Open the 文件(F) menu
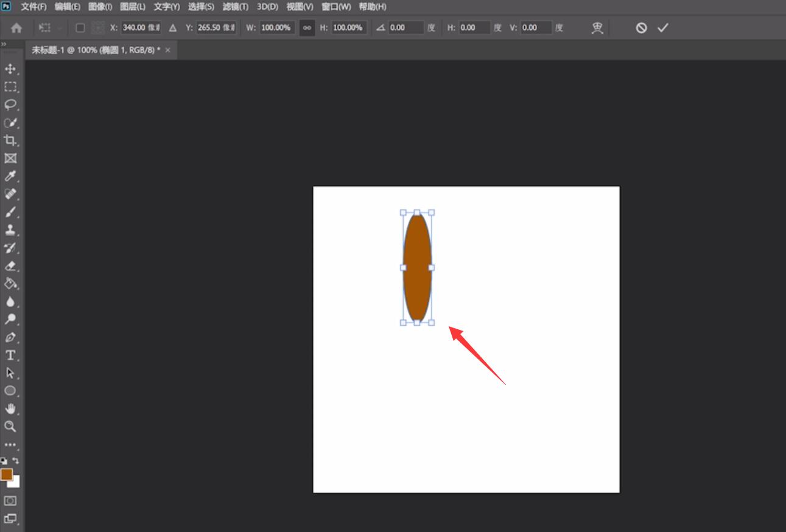 pos(33,7)
